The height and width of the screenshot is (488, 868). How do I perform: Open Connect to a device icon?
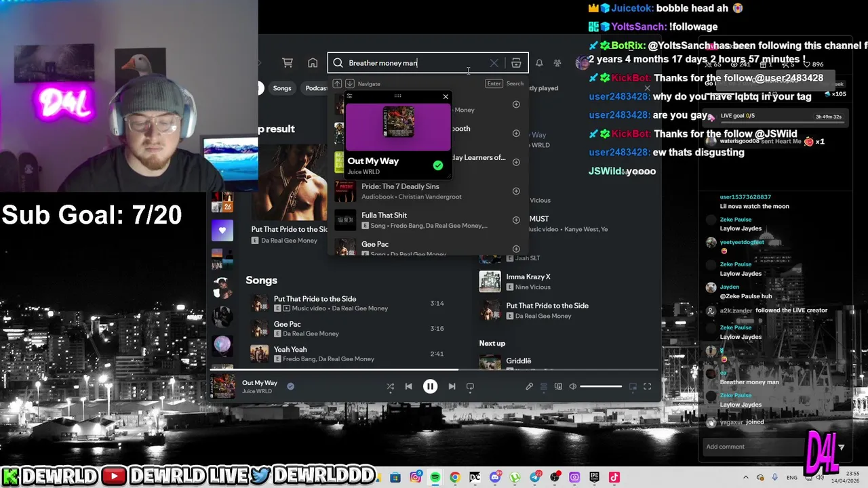coord(558,386)
